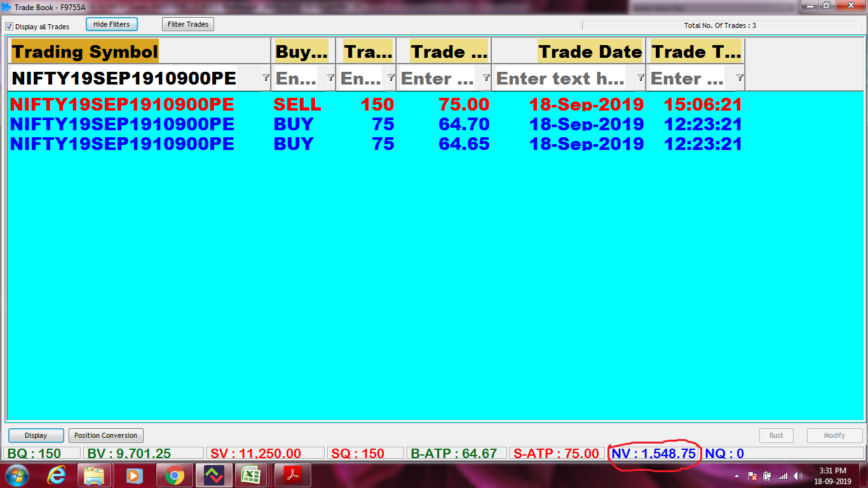Click the BUY cell in the 64.65 row

pyautogui.click(x=294, y=144)
